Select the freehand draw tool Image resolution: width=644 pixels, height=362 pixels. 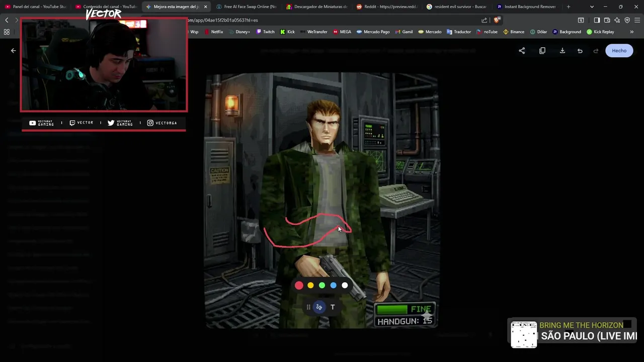click(x=319, y=307)
